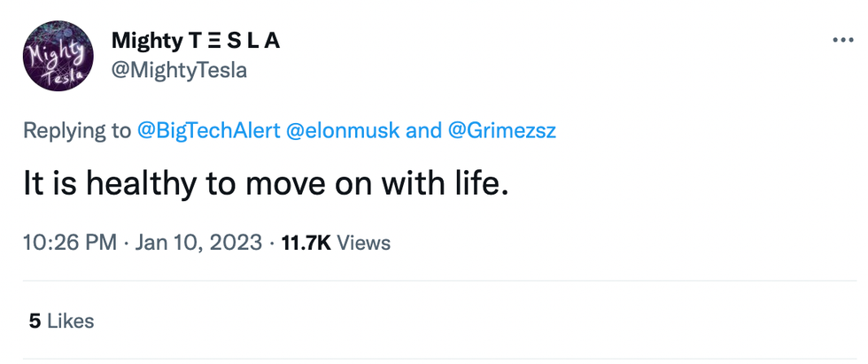Click the Mighty Tesla profile avatar
868x364 pixels.
tap(58, 56)
